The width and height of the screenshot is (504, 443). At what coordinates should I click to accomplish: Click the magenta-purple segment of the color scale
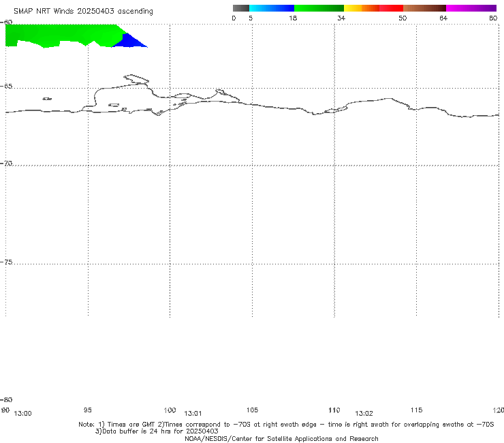pyautogui.click(x=471, y=8)
